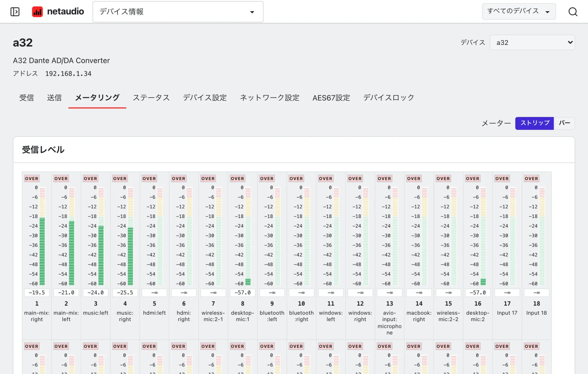The height and width of the screenshot is (374, 588).
Task: Click the -21.0 level readout of channel 2
Action: (66, 293)
